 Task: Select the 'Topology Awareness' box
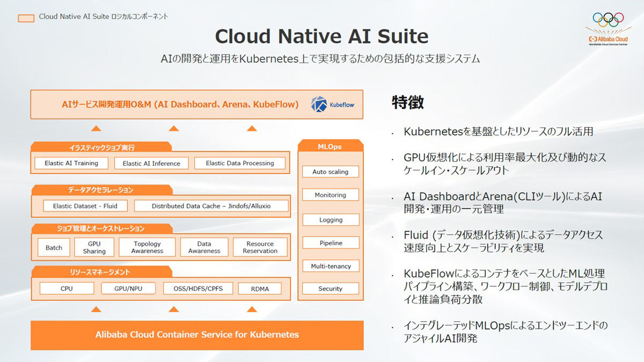(147, 247)
